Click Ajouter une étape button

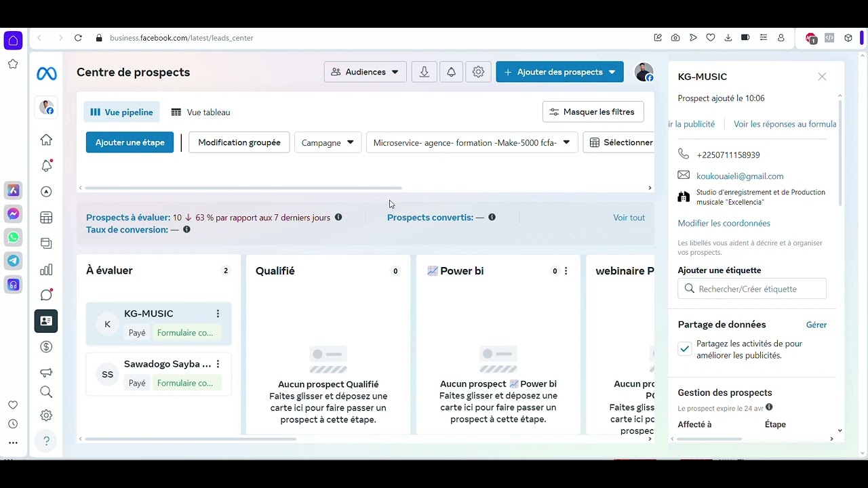point(130,142)
